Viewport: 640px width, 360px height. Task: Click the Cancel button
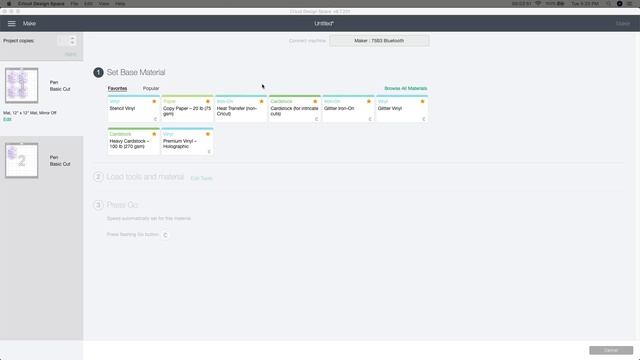point(611,350)
